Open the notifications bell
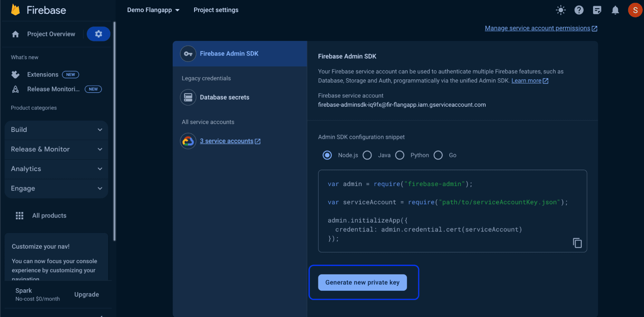The width and height of the screenshot is (644, 317). [615, 10]
